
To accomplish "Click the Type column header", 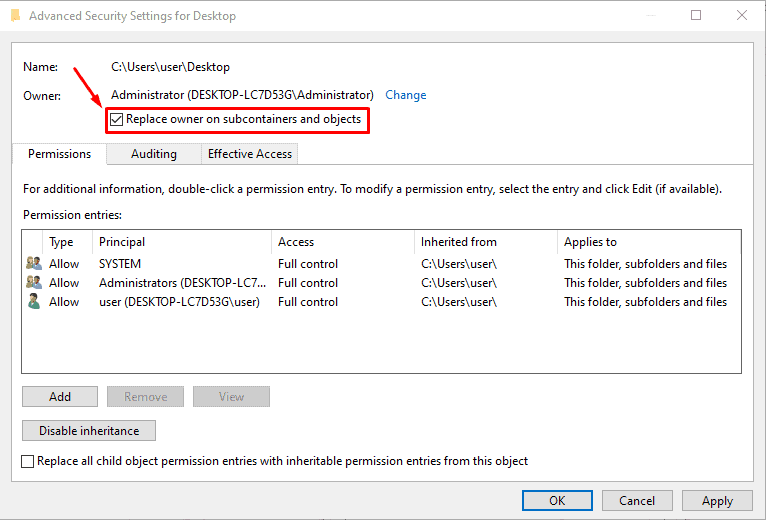I will (67, 242).
